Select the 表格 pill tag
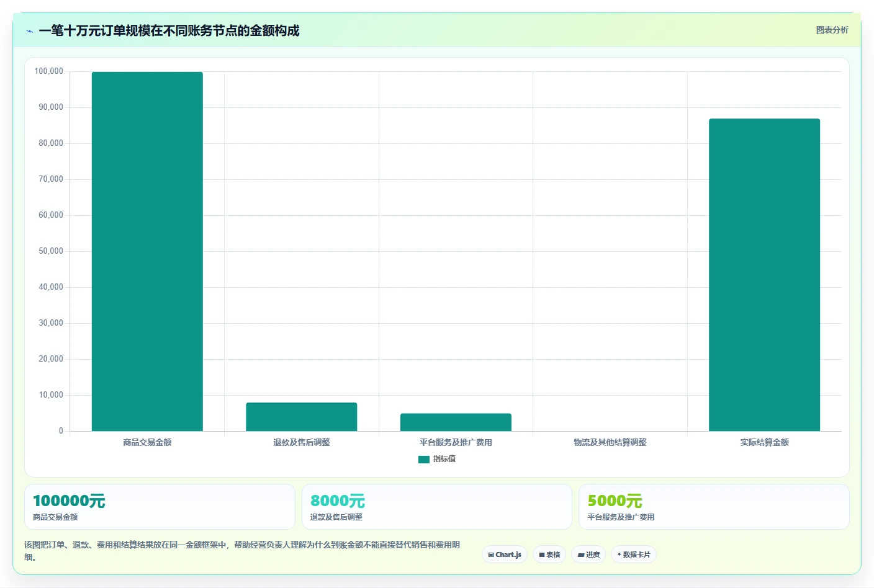Screen dimensions: 874x588 click(x=549, y=555)
